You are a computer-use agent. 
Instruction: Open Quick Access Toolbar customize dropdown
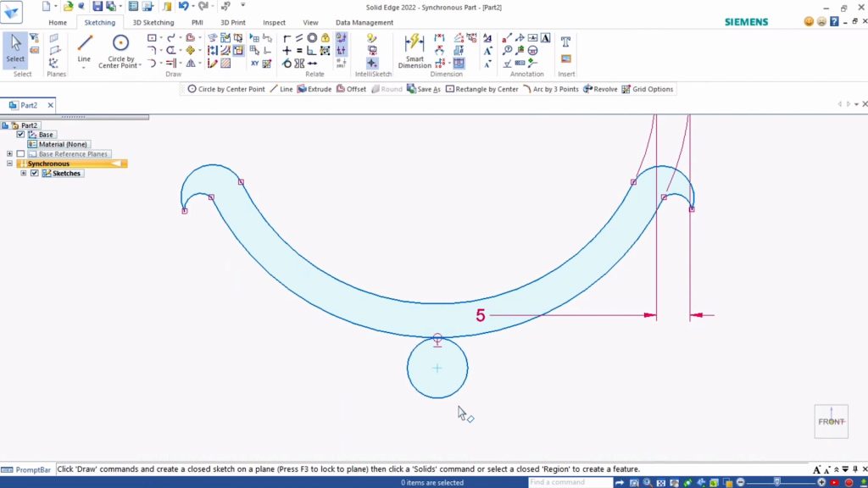pyautogui.click(x=242, y=6)
